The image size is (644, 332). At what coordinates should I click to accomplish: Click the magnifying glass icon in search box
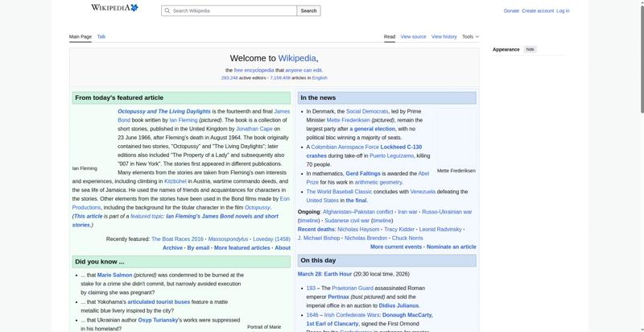coord(167,11)
